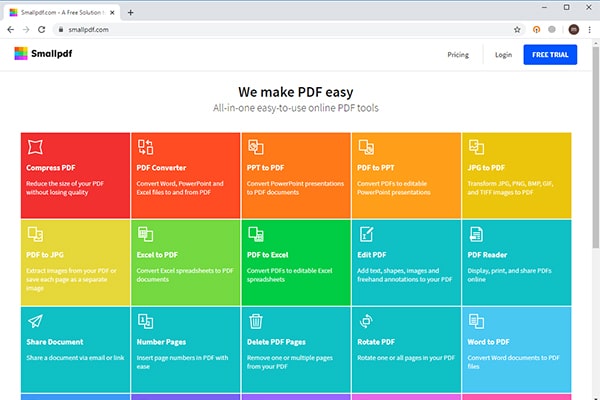Click the PDF to Excel icon

tap(256, 234)
